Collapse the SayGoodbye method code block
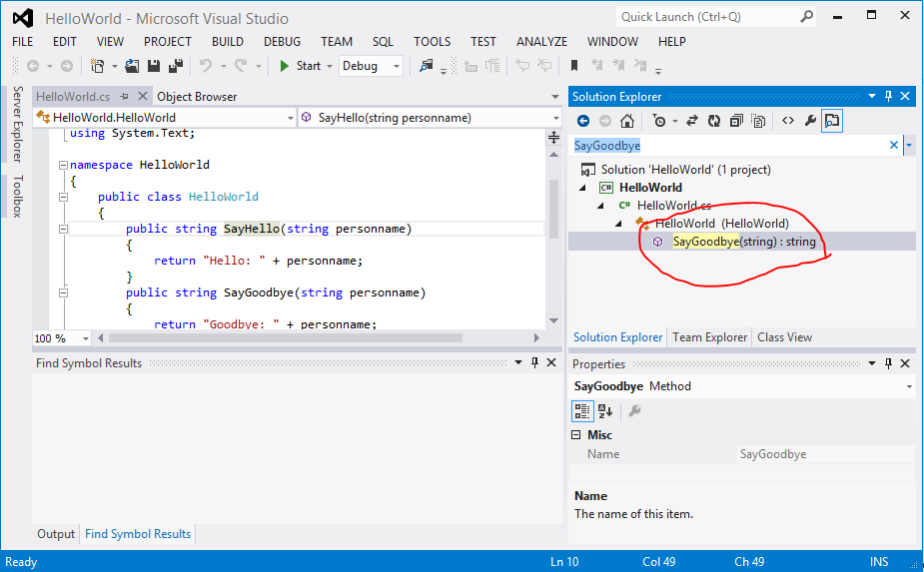924x572 pixels. point(63,292)
